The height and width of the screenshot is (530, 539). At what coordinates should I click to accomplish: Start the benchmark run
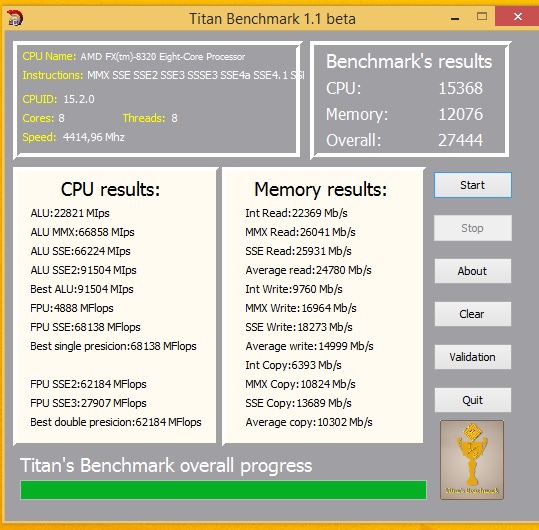473,185
